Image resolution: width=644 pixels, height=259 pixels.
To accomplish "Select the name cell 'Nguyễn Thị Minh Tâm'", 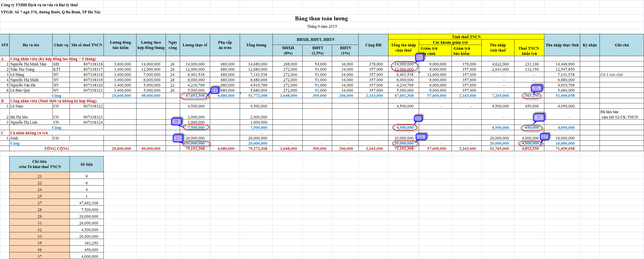I will [x=28, y=64].
